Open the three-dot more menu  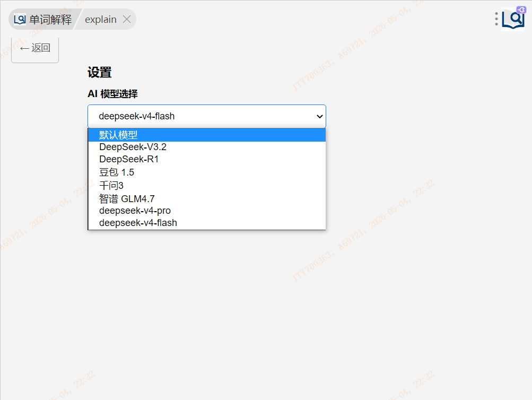point(496,19)
